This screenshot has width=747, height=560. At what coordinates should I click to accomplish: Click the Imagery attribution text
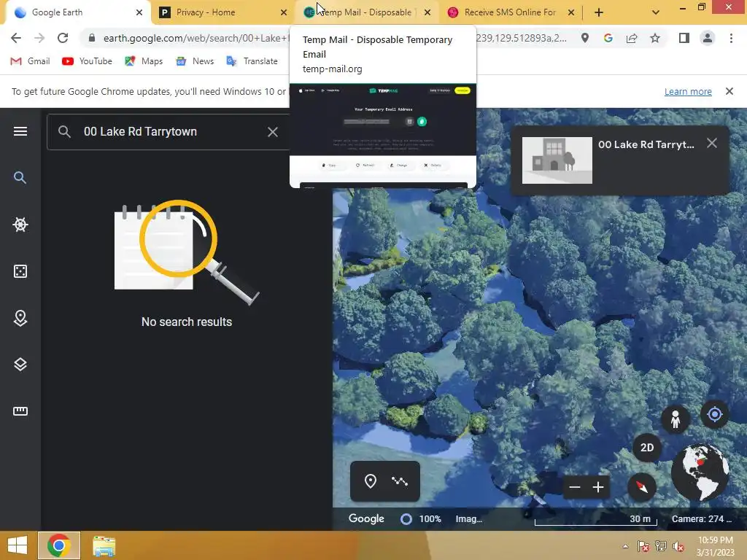pos(469,519)
